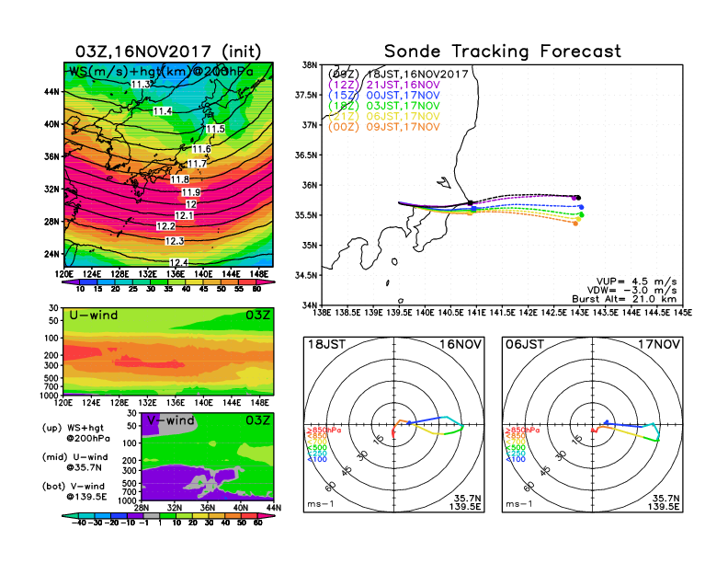Click the "Burst Alt= 21.0 km" value

pyautogui.click(x=624, y=299)
